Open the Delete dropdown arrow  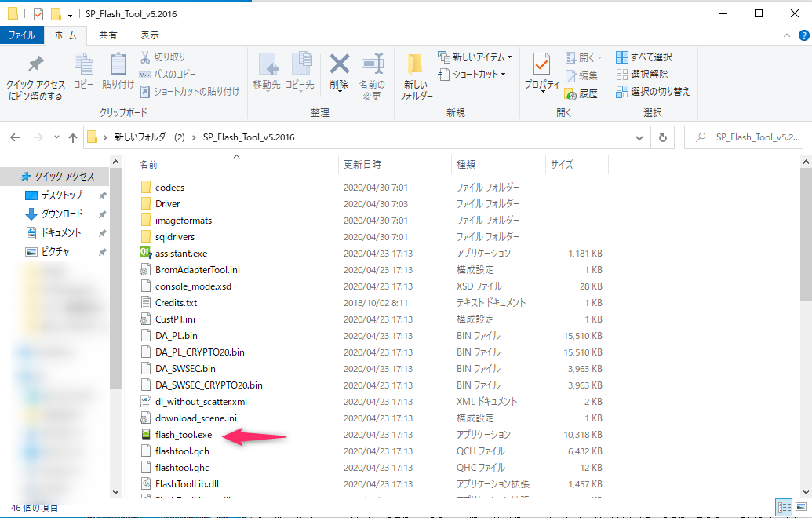pyautogui.click(x=339, y=91)
